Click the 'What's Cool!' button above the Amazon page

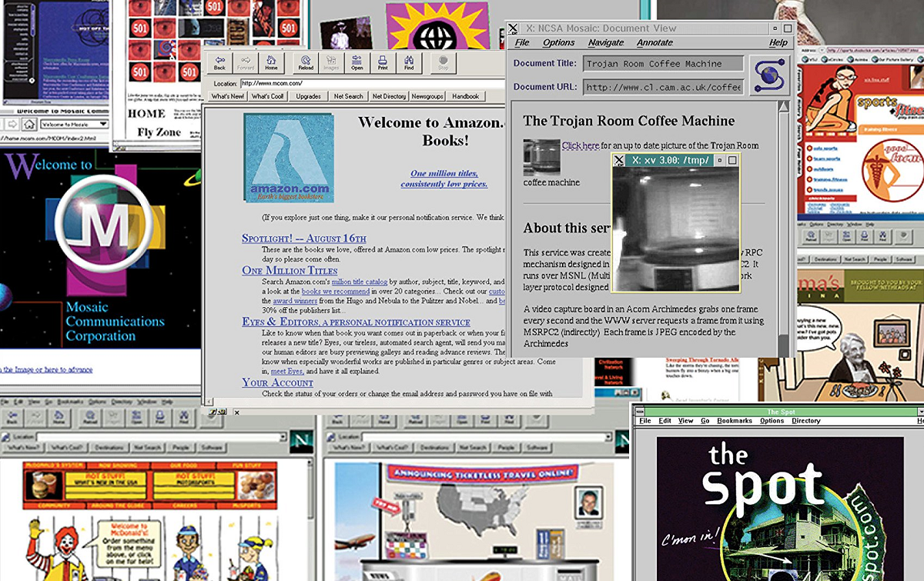click(x=267, y=96)
